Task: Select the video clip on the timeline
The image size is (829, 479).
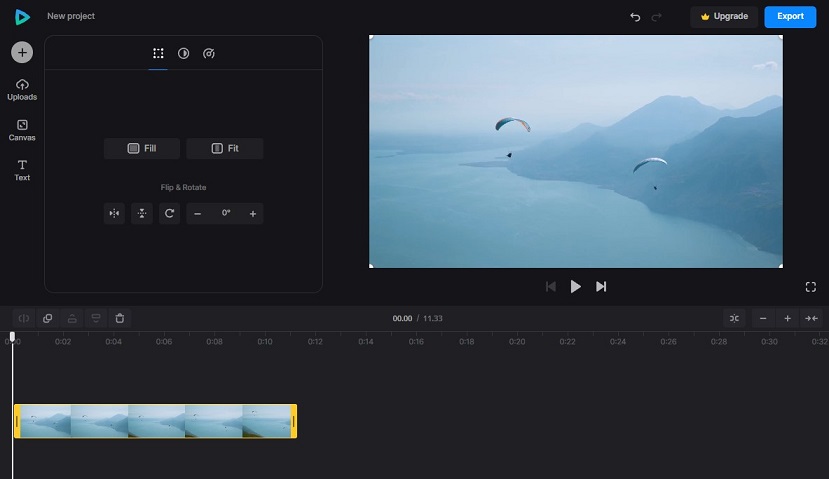Action: click(x=155, y=421)
